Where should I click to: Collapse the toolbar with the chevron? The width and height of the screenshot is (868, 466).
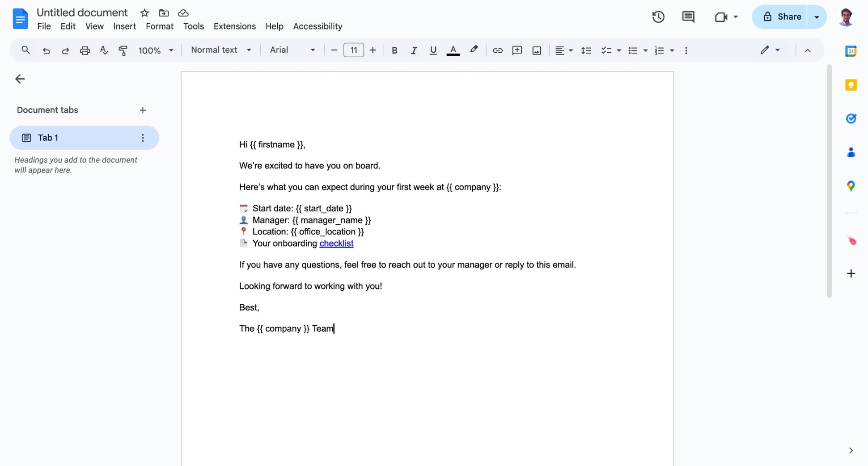coord(807,50)
